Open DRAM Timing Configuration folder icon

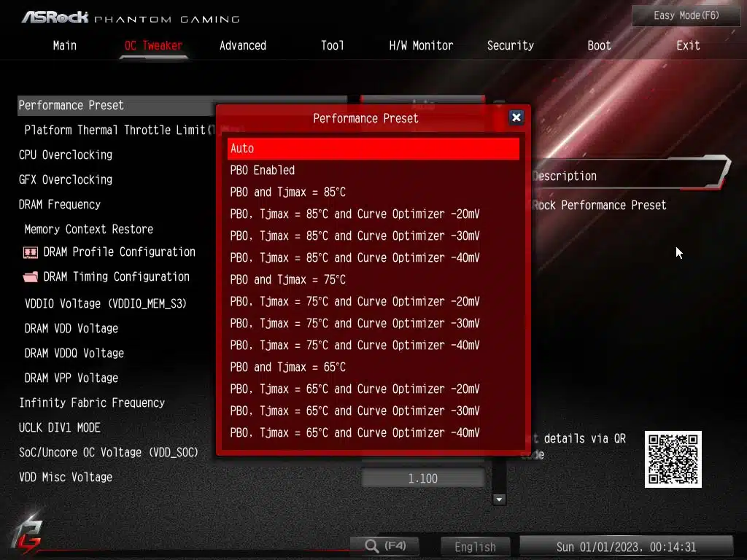click(x=31, y=277)
